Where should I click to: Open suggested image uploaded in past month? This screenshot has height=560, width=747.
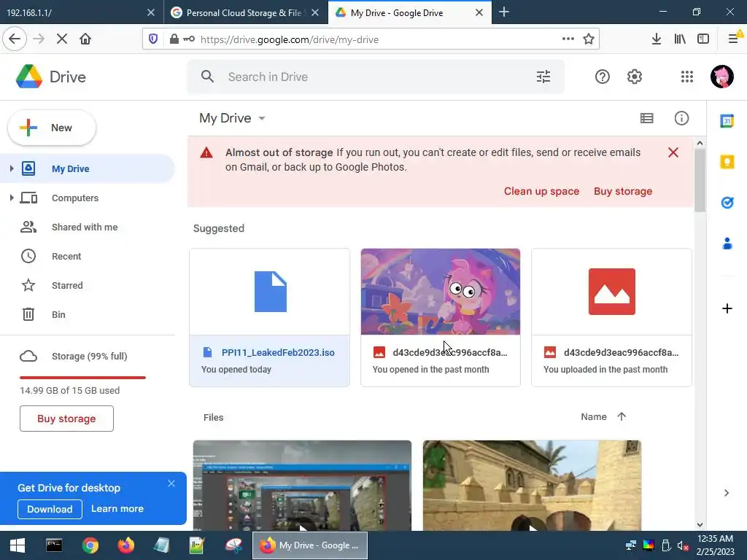611,317
